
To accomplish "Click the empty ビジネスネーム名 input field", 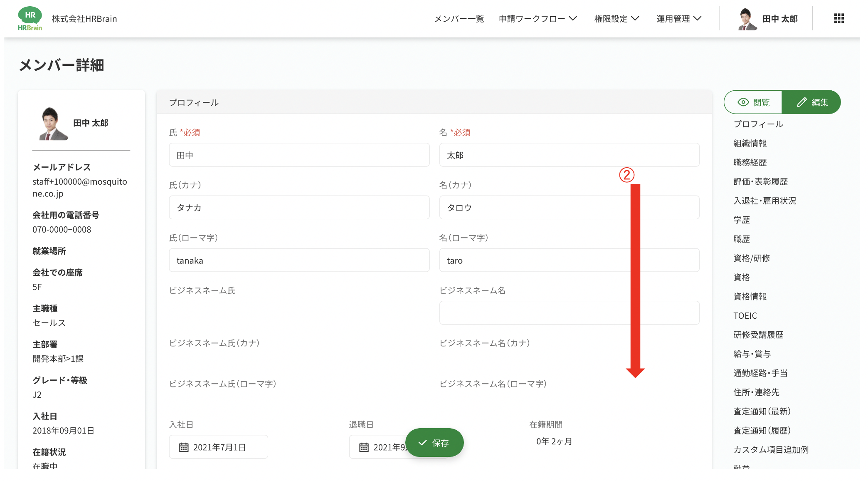I will (570, 312).
